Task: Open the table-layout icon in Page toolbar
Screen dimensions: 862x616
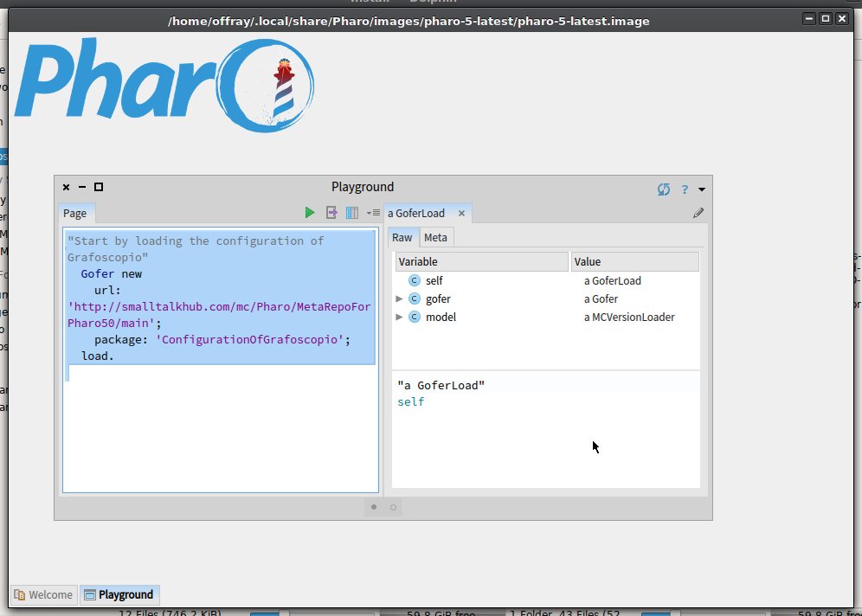Action: point(352,213)
